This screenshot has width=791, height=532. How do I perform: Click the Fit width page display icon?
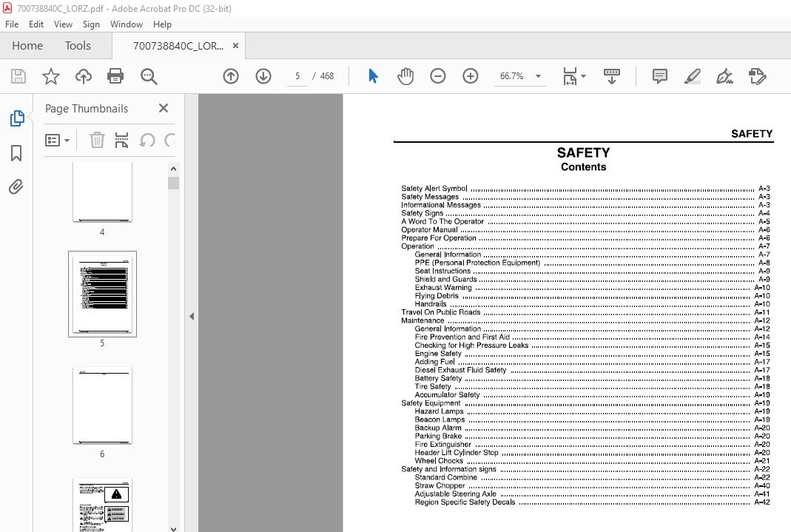(570, 76)
